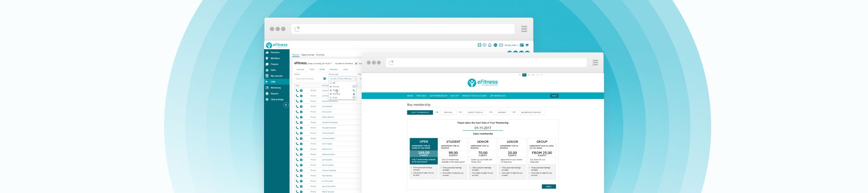Click eFitness logo on membership page

pyautogui.click(x=482, y=83)
